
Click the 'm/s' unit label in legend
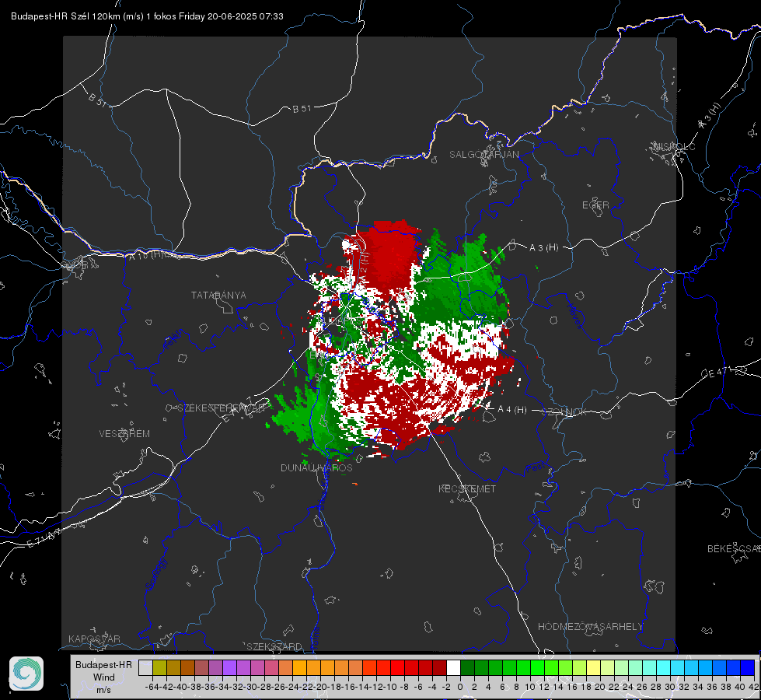tap(103, 690)
